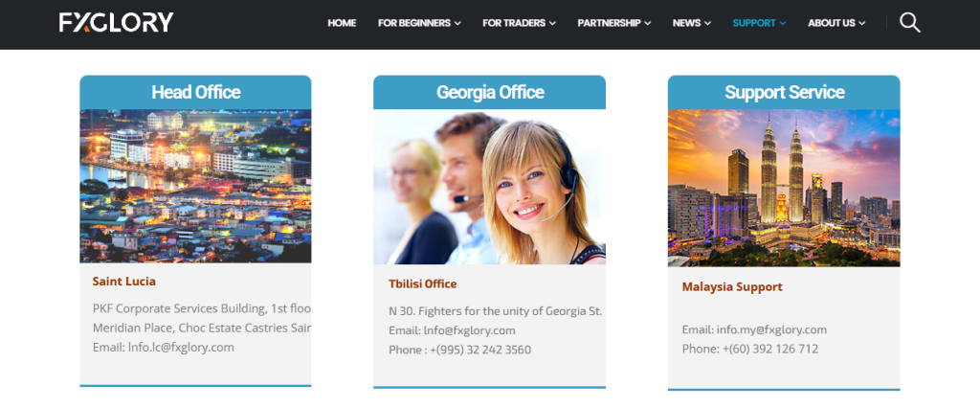The image size is (980, 408).
Task: Open the Petronas Towers photo
Action: [784, 188]
